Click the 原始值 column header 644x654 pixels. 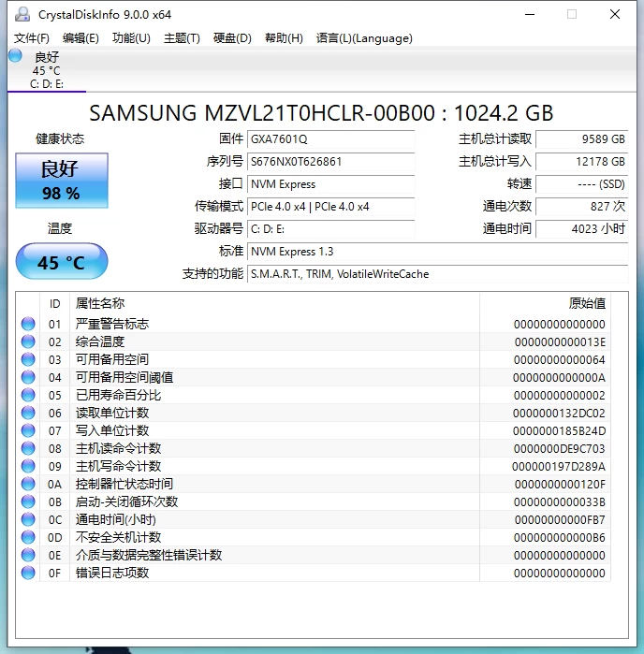pyautogui.click(x=545, y=304)
